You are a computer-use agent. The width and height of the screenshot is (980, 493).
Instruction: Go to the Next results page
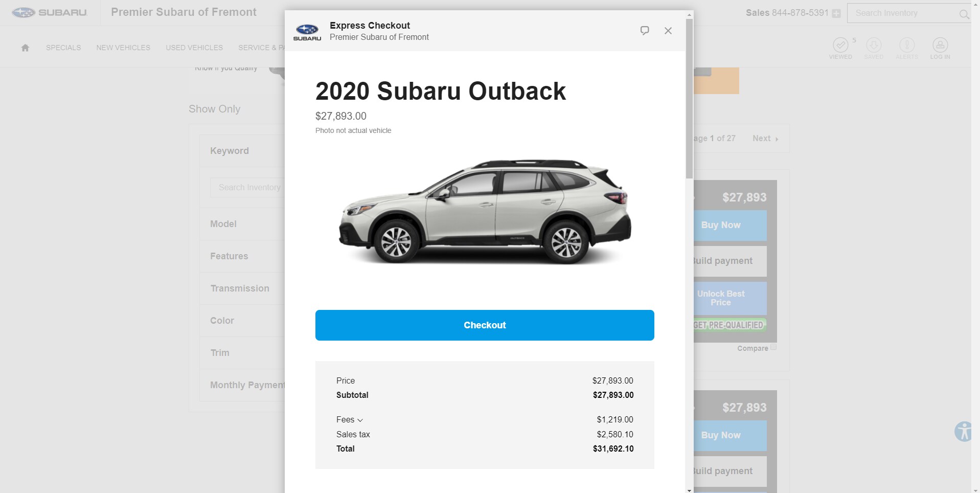tap(765, 139)
